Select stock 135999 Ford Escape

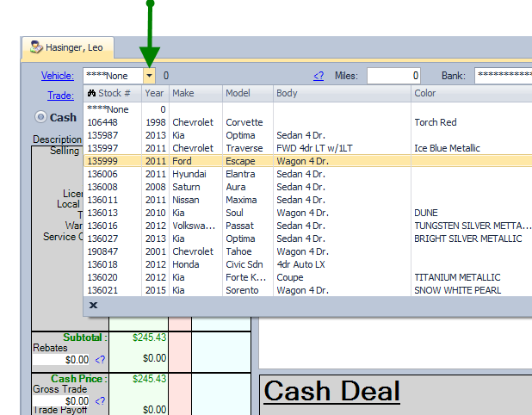pos(307,161)
